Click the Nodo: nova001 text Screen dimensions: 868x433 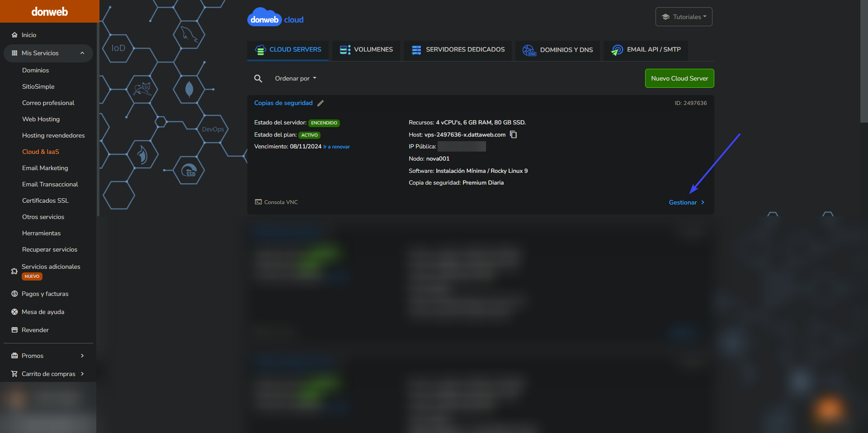coord(429,159)
